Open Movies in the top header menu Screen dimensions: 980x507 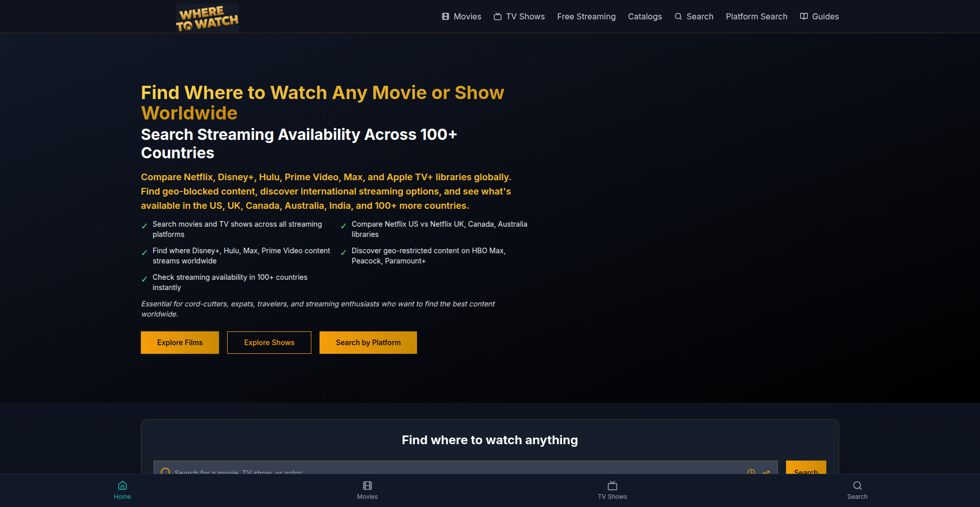click(x=461, y=16)
